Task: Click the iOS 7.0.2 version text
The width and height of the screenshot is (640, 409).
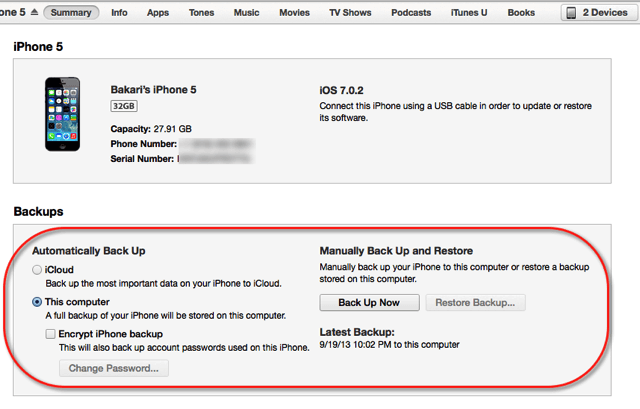Action: point(341,90)
